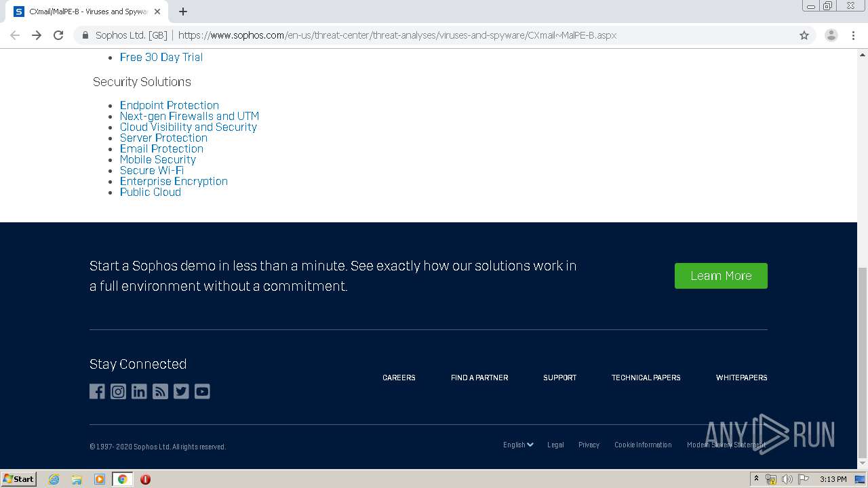Click scrollbar up arrow
The image size is (868, 488).
[863, 54]
